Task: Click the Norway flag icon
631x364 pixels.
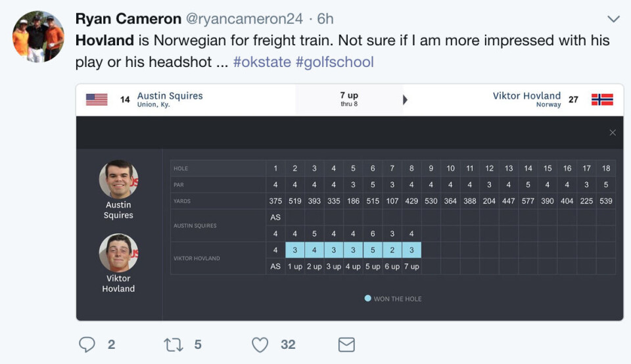Action: (x=602, y=99)
